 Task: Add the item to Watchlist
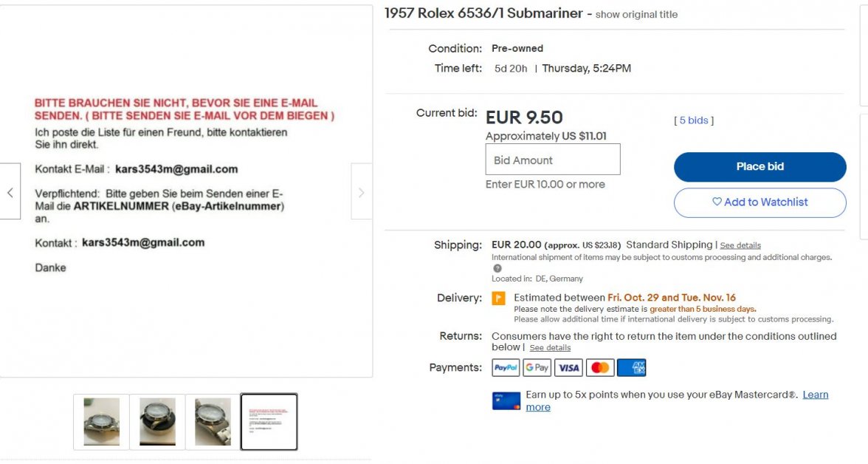click(x=759, y=202)
